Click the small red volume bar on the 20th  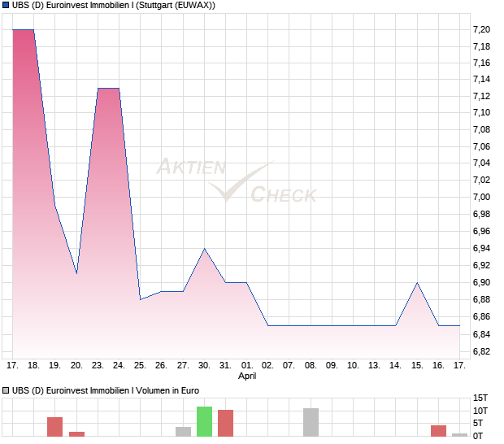pyautogui.click(x=77, y=434)
